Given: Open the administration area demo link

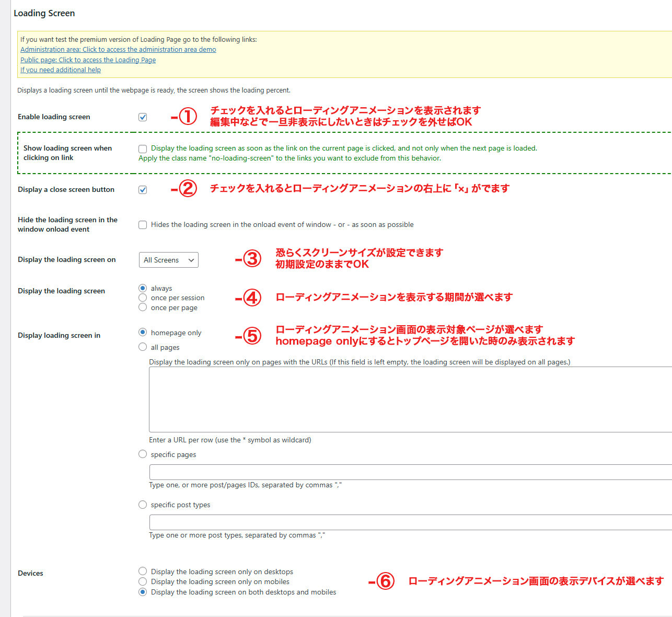Looking at the screenshot, I should click(118, 50).
